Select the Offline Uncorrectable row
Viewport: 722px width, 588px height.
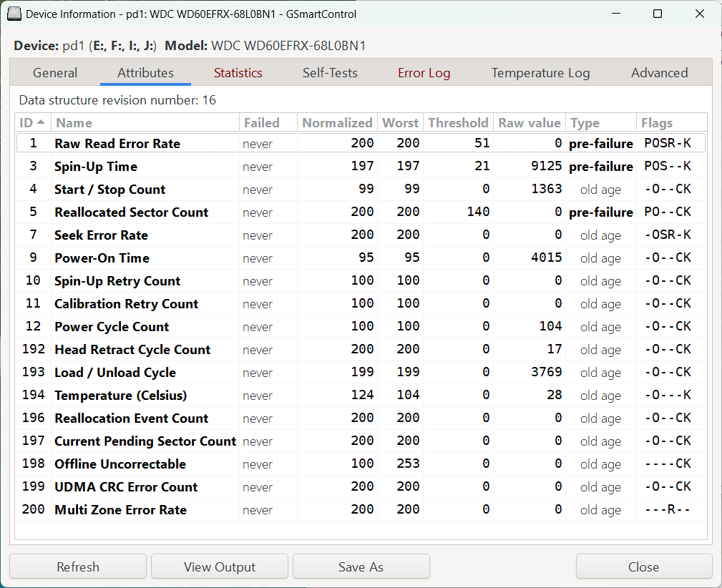coord(361,464)
